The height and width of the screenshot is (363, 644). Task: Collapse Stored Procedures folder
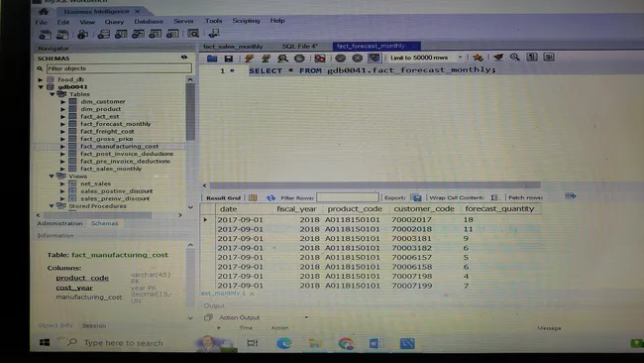pos(52,206)
